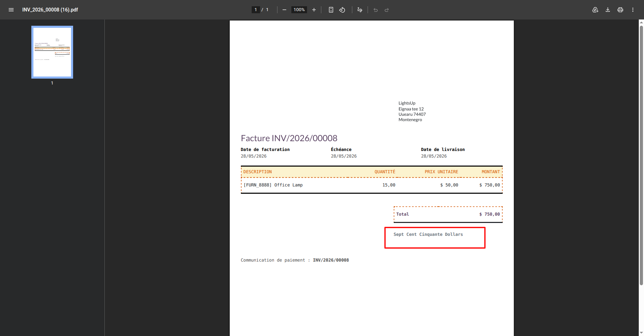
Task: Print the invoice document
Action: [620, 10]
